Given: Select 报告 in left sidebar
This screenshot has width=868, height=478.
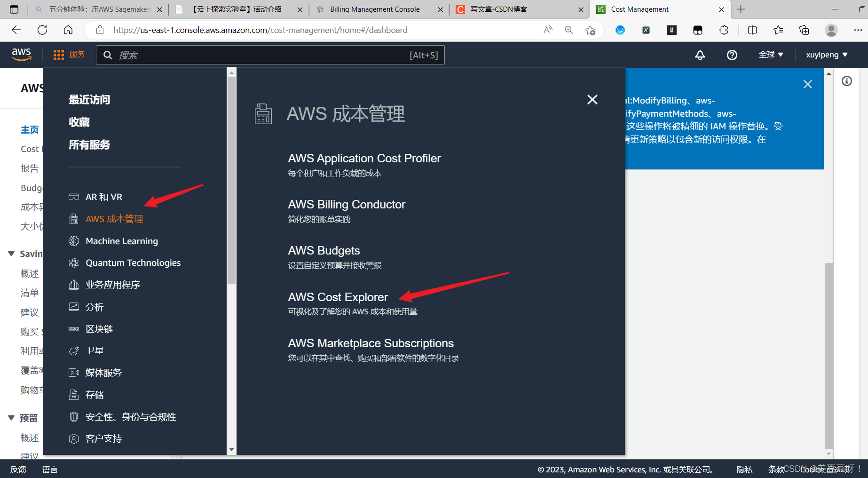Looking at the screenshot, I should [x=30, y=168].
